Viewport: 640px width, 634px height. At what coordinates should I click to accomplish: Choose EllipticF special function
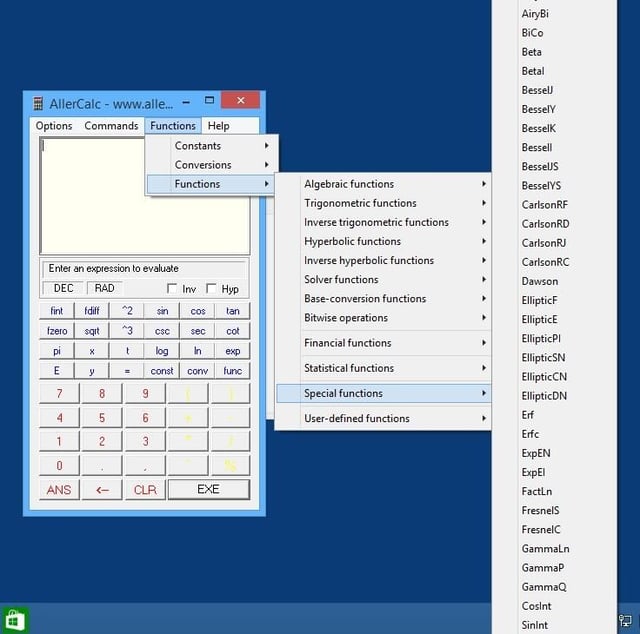click(x=554, y=300)
